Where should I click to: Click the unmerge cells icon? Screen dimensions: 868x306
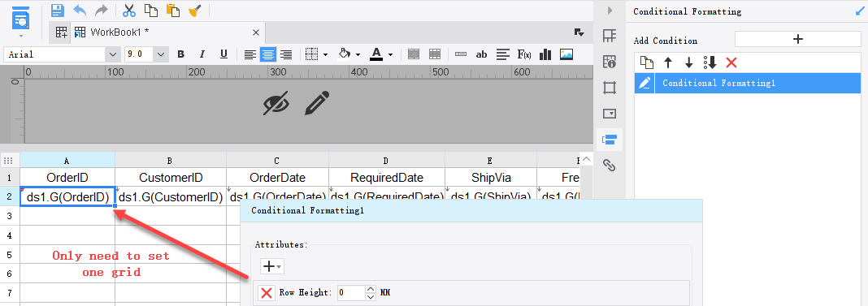[x=435, y=54]
